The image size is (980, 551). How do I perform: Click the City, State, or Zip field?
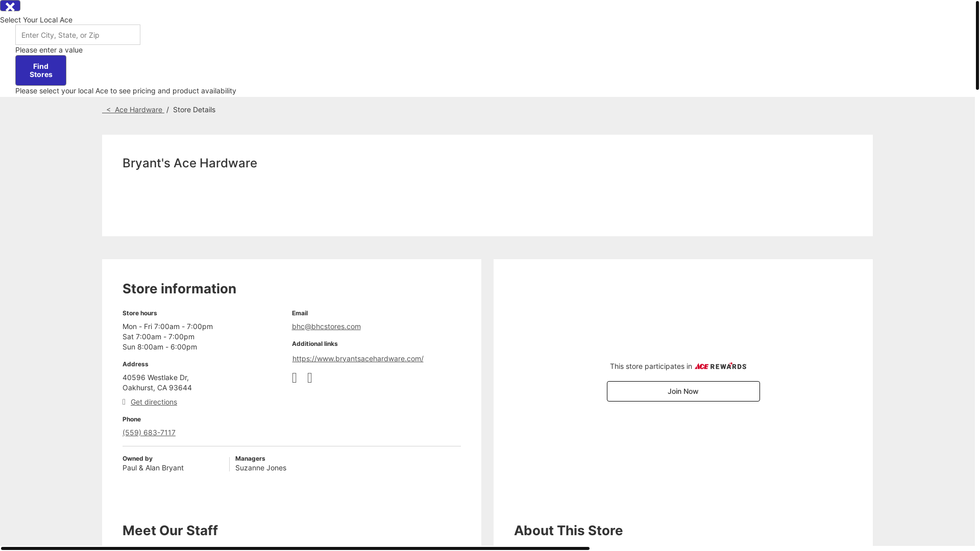(78, 35)
